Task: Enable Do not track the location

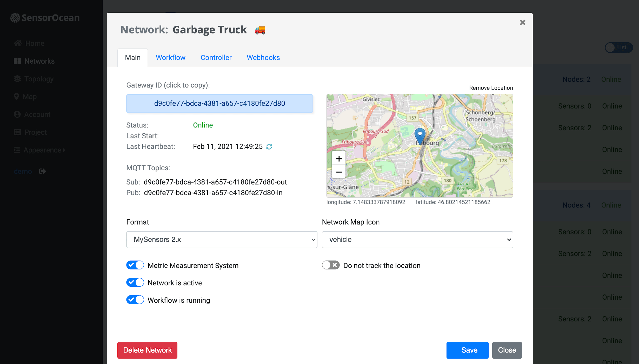Action: (x=330, y=265)
